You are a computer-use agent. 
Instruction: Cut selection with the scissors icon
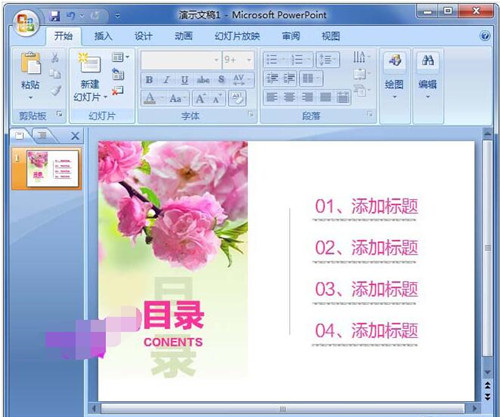pos(55,58)
